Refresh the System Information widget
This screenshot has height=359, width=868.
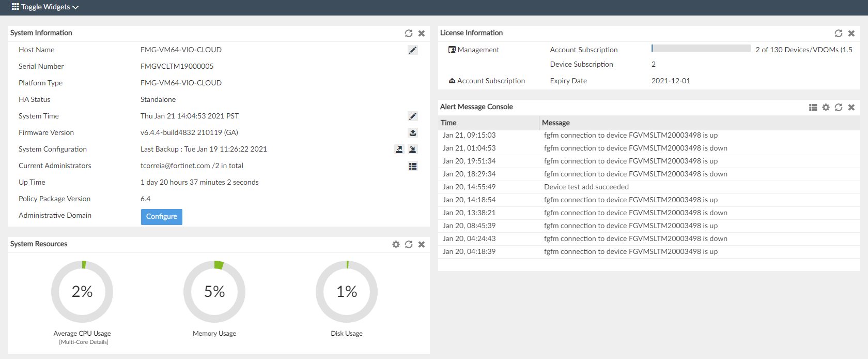(x=409, y=33)
